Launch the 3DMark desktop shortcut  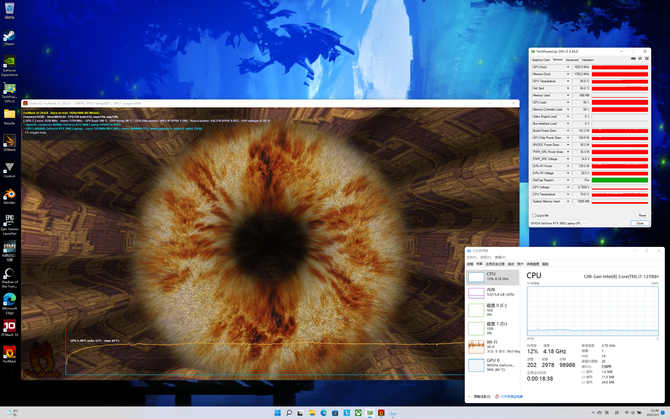click(9, 142)
